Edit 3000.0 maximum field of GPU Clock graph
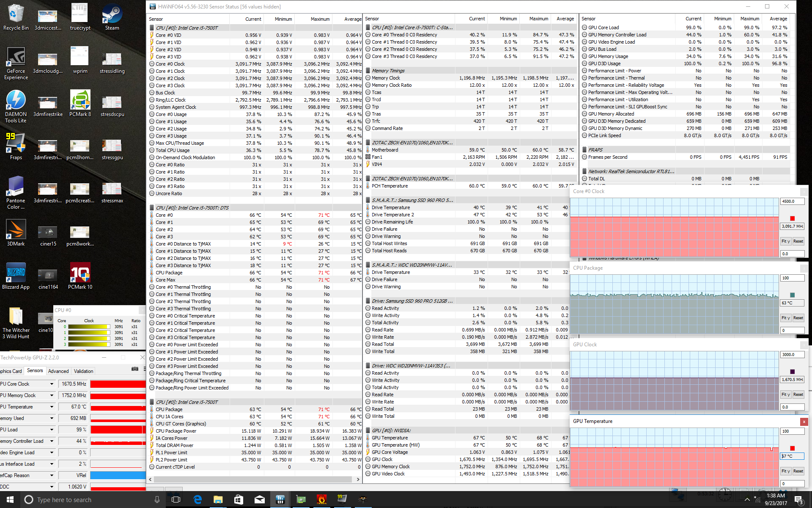812x508 pixels. click(792, 355)
